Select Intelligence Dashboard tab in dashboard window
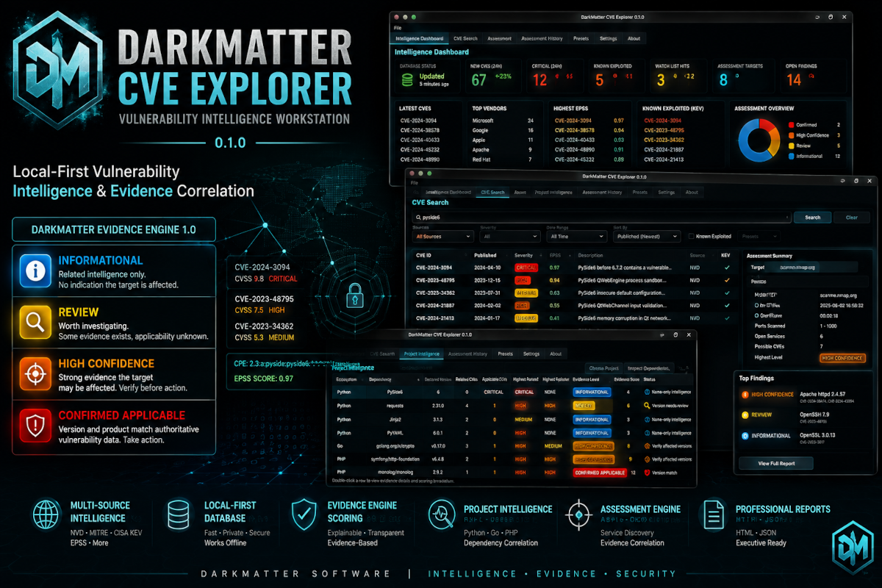The image size is (882, 588). coord(419,38)
